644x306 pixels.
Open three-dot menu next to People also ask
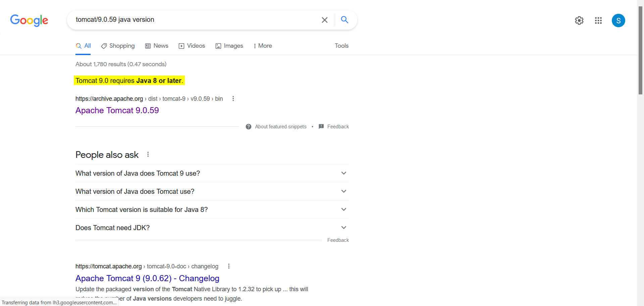point(148,155)
